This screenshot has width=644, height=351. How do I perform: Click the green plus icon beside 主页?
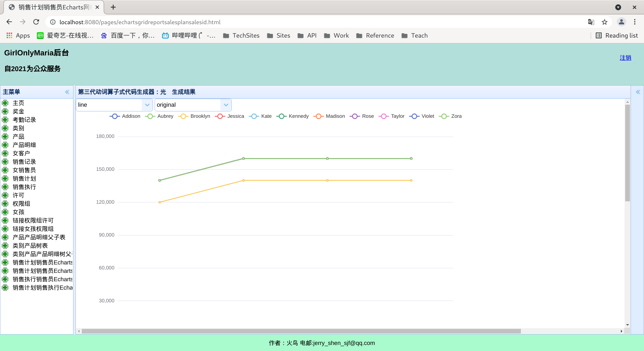point(5,103)
